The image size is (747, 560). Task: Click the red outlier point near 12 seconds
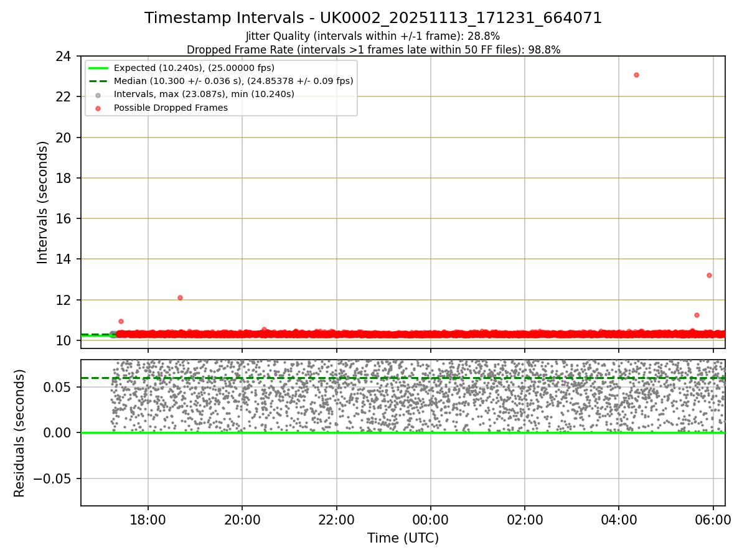[x=180, y=297]
